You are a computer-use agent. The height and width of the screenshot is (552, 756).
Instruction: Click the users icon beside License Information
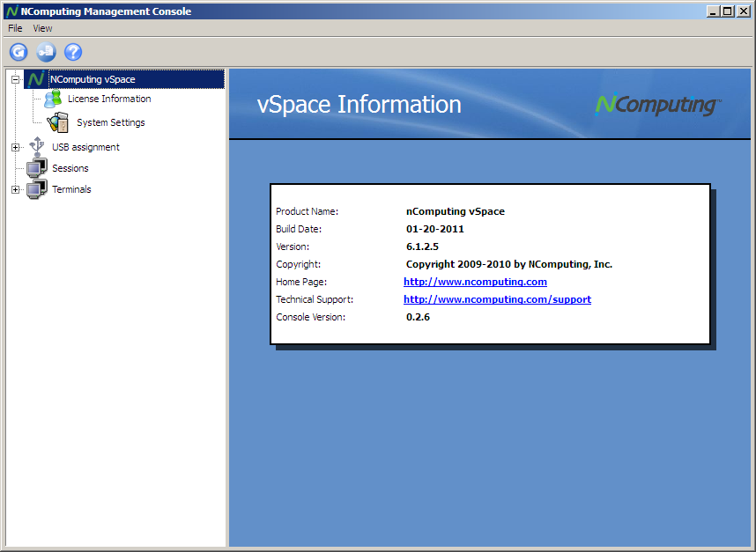pyautogui.click(x=53, y=99)
